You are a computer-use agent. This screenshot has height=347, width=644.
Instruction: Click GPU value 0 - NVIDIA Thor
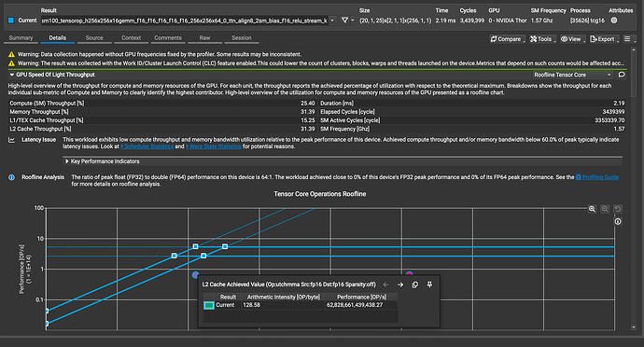click(x=508, y=21)
